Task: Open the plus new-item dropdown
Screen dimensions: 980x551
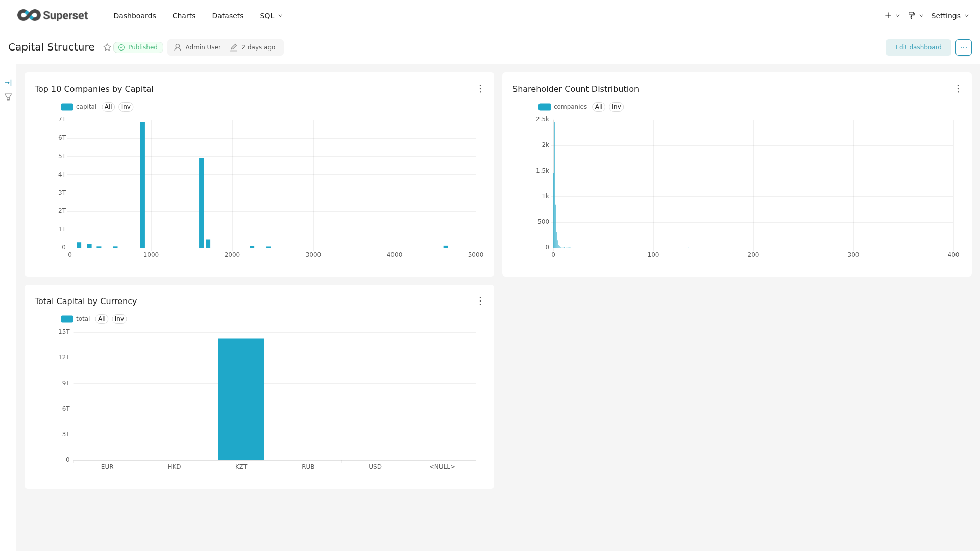Action: 892,16
